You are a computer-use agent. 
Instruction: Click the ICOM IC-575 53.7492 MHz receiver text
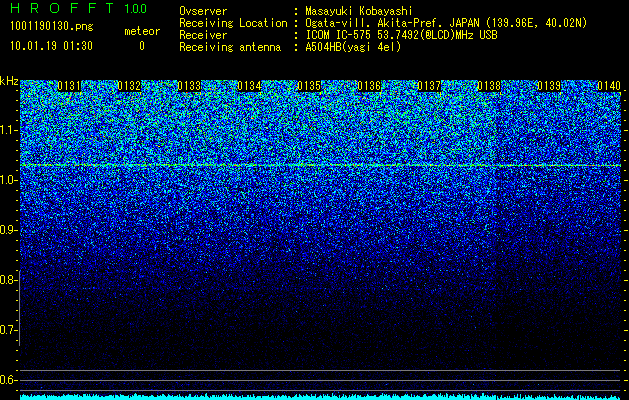tap(401, 35)
